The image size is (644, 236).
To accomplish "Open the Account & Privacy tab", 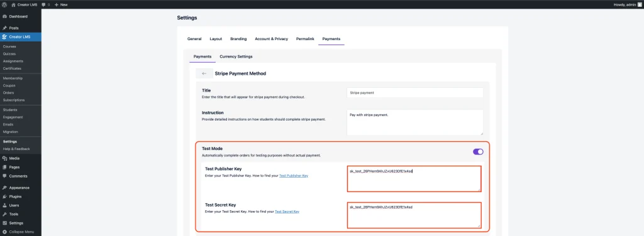I will 272,39.
